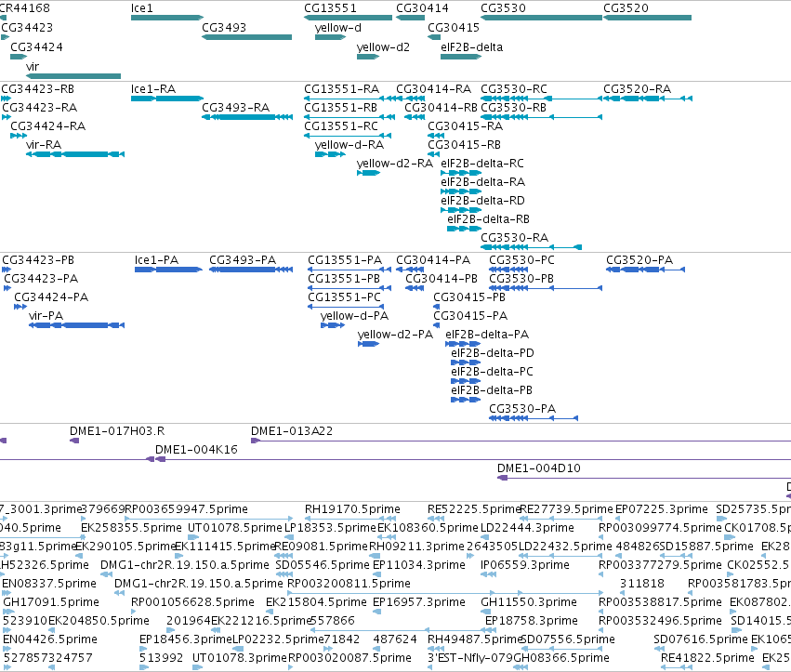Image resolution: width=791 pixels, height=672 pixels.
Task: Select the yellow-d2-RA transcript label
Action: [x=395, y=164]
